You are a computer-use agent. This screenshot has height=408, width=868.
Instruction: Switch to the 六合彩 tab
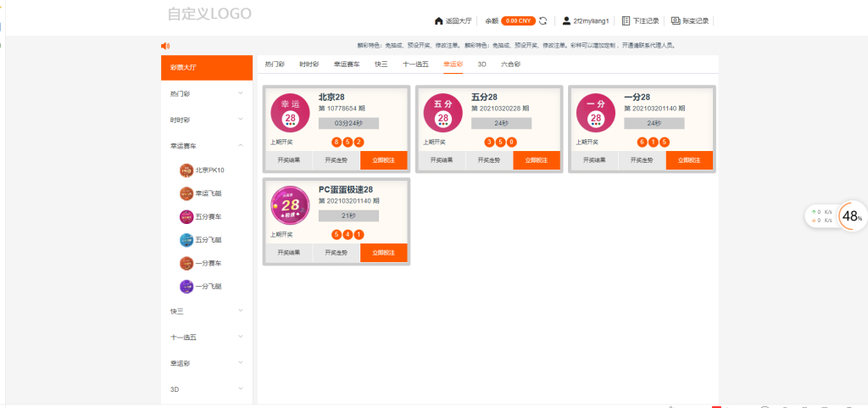[x=510, y=64]
